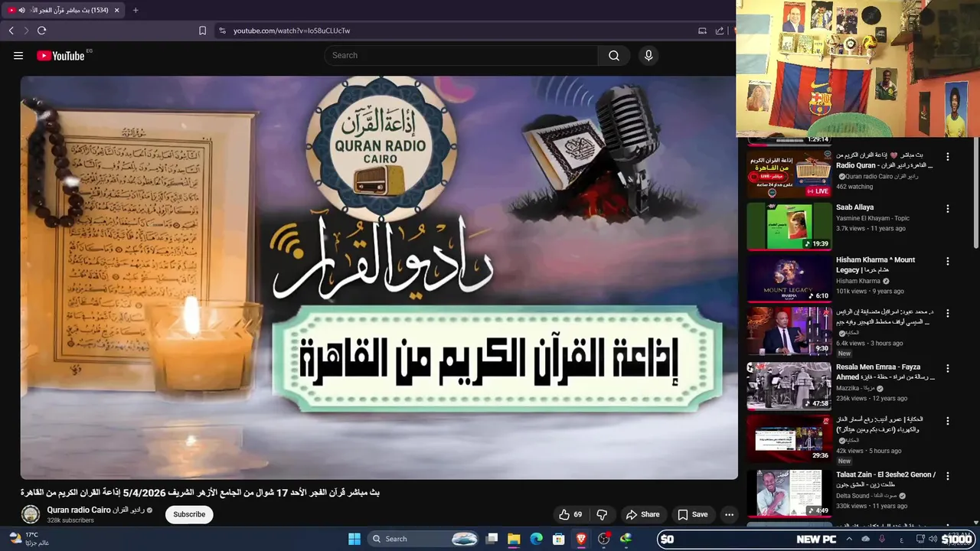Go back with the browser back arrow
The height and width of the screenshot is (551, 980).
[x=11, y=31]
